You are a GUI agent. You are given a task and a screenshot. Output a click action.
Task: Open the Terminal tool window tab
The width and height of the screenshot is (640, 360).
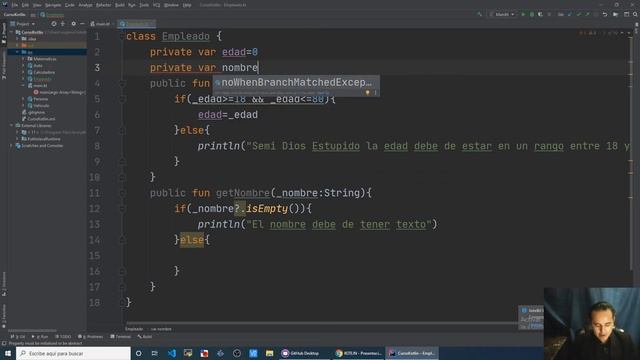tap(121, 337)
